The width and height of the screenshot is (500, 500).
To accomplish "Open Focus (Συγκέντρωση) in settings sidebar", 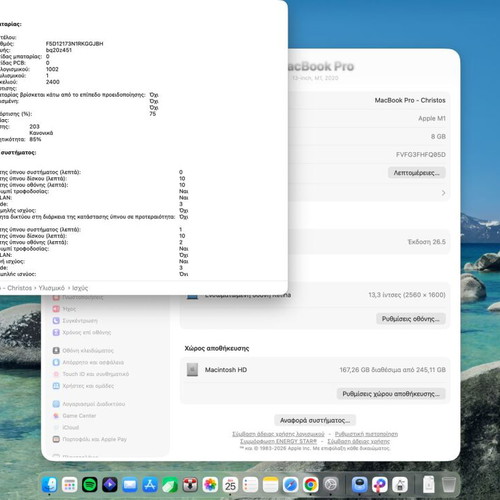I will click(x=75, y=321).
